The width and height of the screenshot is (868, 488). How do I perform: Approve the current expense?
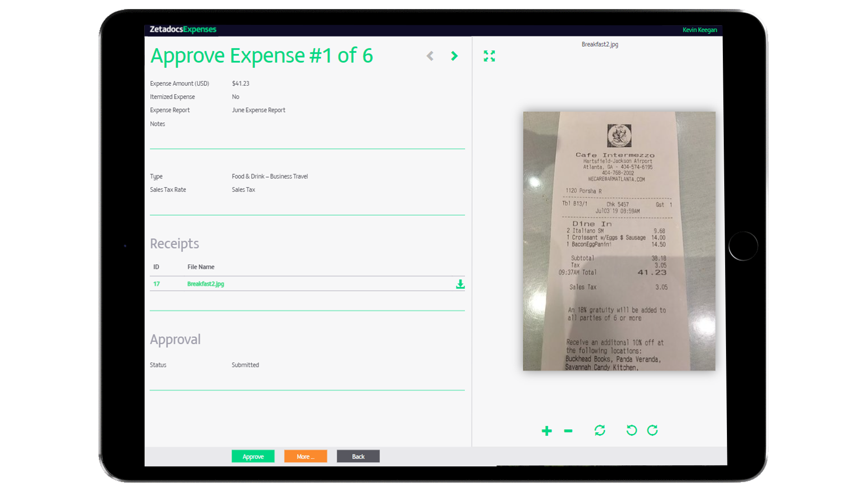[253, 456]
